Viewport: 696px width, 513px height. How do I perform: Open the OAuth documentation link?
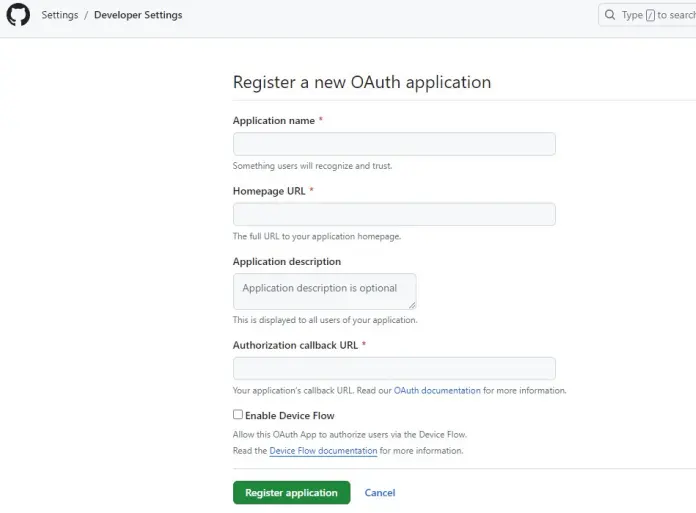click(437, 390)
